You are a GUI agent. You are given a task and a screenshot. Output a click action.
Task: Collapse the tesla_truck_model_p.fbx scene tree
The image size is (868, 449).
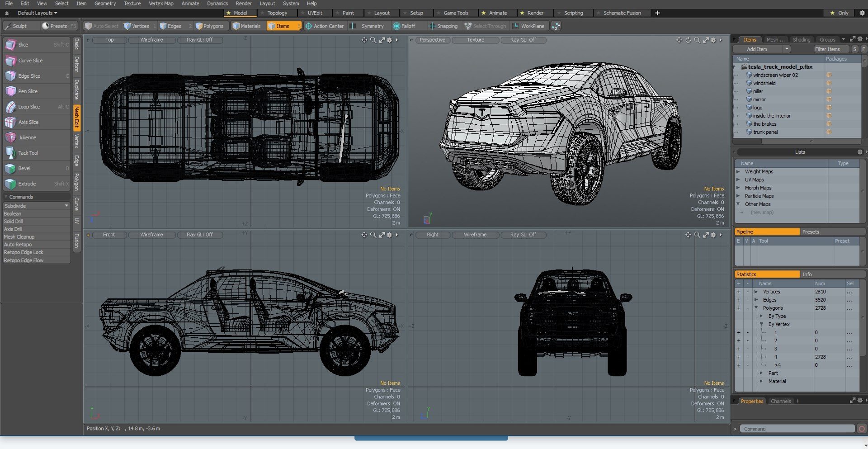(734, 67)
